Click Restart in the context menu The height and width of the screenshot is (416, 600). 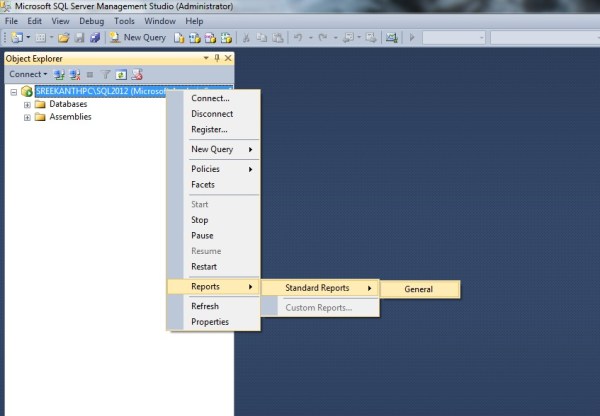204,267
